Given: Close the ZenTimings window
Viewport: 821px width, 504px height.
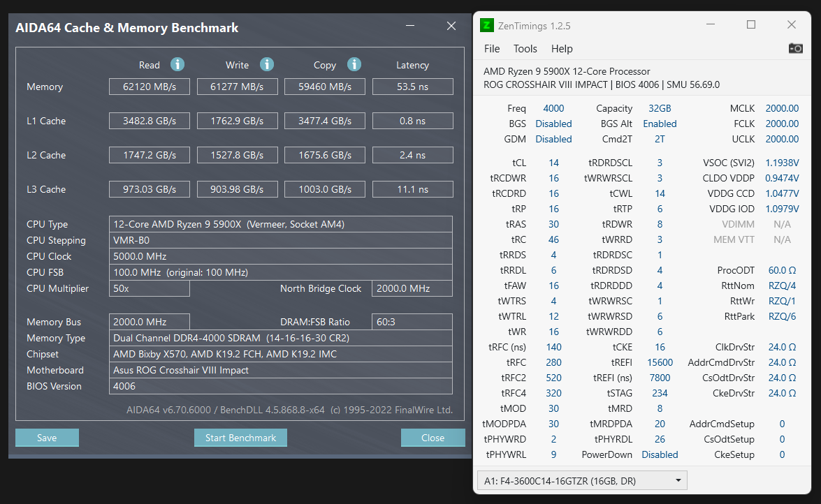Looking at the screenshot, I should [792, 24].
